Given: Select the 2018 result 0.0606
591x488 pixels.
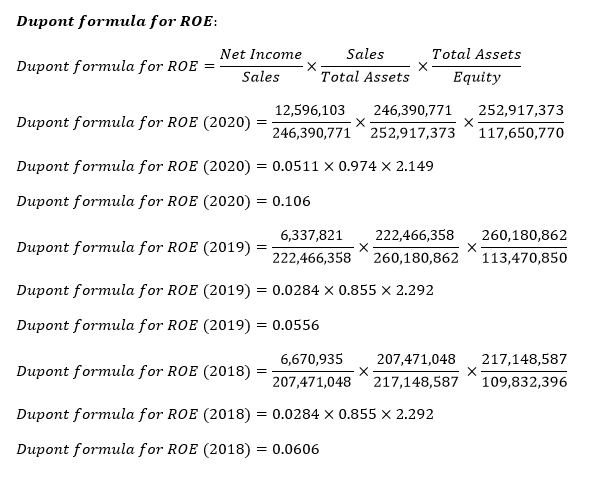Looking at the screenshot, I should tap(296, 449).
